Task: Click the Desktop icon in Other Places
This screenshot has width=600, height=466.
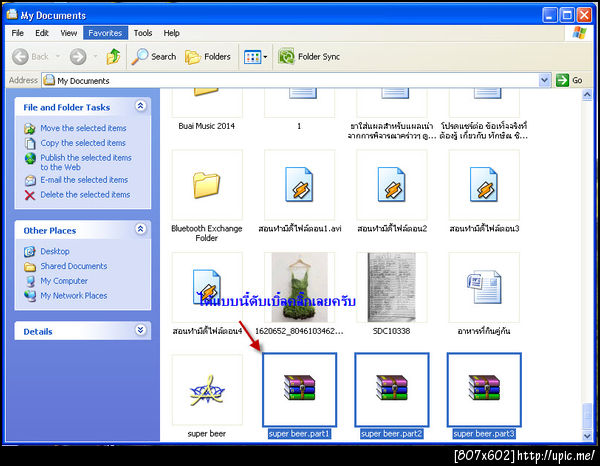Action: pyautogui.click(x=30, y=252)
